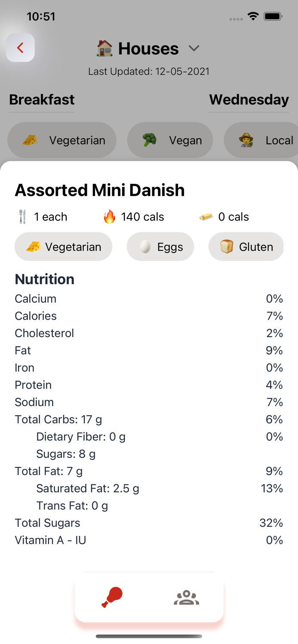Expand the Houses dropdown chevron
This screenshot has width=298, height=644.
194,49
